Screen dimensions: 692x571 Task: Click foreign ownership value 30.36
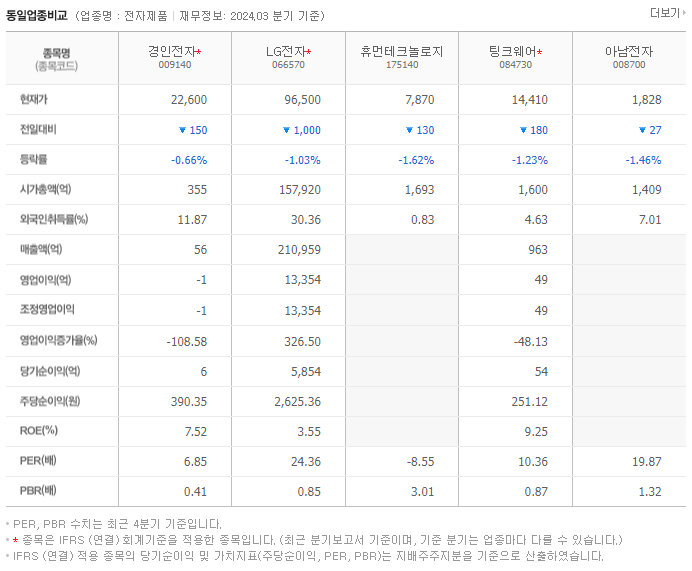(x=306, y=220)
